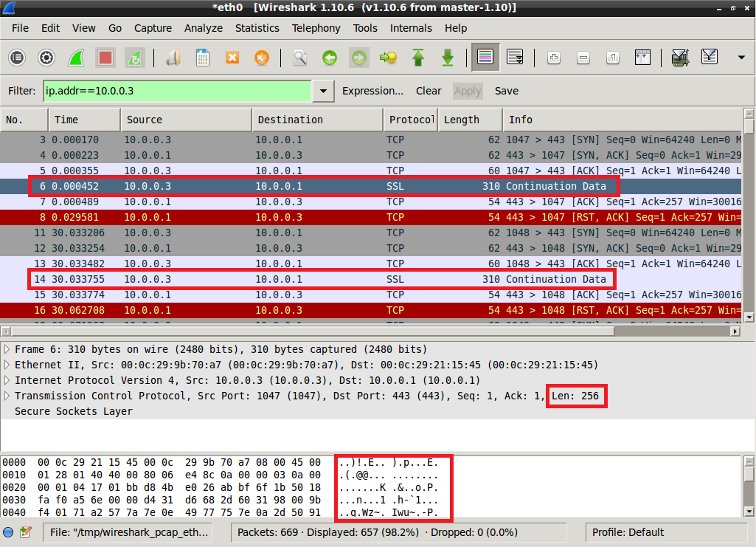Click Profile: Default in status bar
Screen dimensions: 756x547
tap(628, 532)
